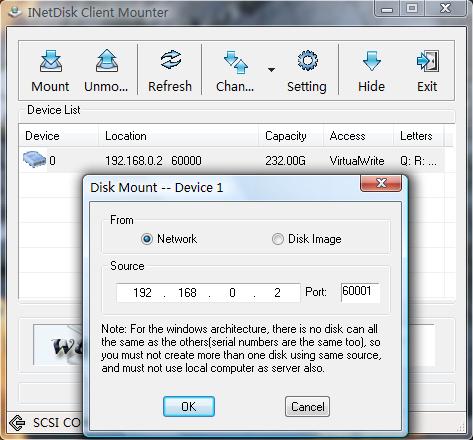
Task: Click the Capacity column header
Action: [291, 136]
